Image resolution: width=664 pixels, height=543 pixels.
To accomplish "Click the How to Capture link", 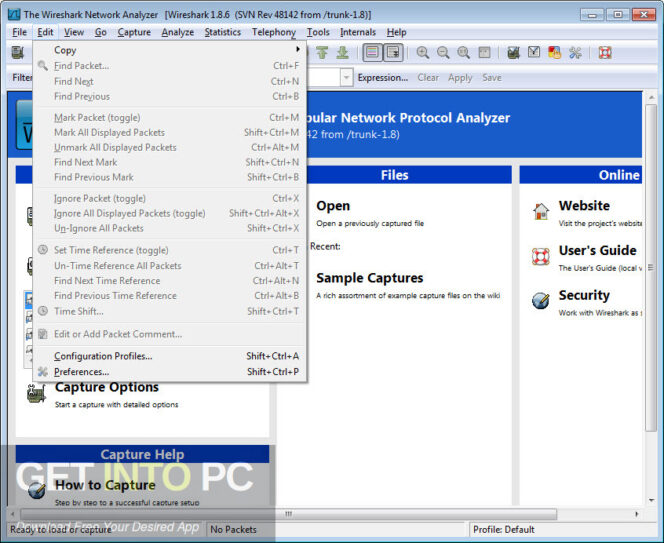I will [x=105, y=485].
